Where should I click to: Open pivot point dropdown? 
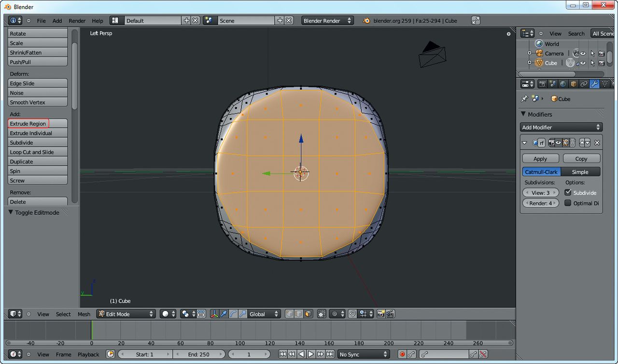click(x=188, y=314)
